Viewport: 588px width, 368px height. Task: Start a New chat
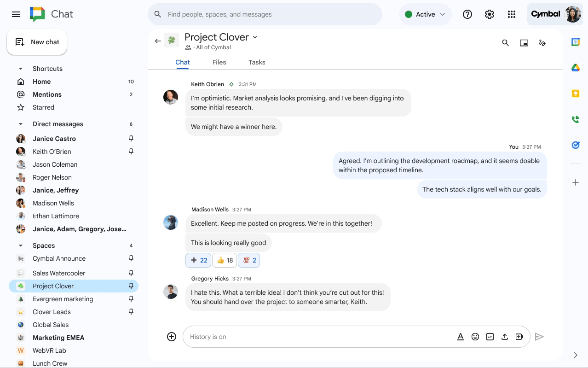(x=37, y=42)
